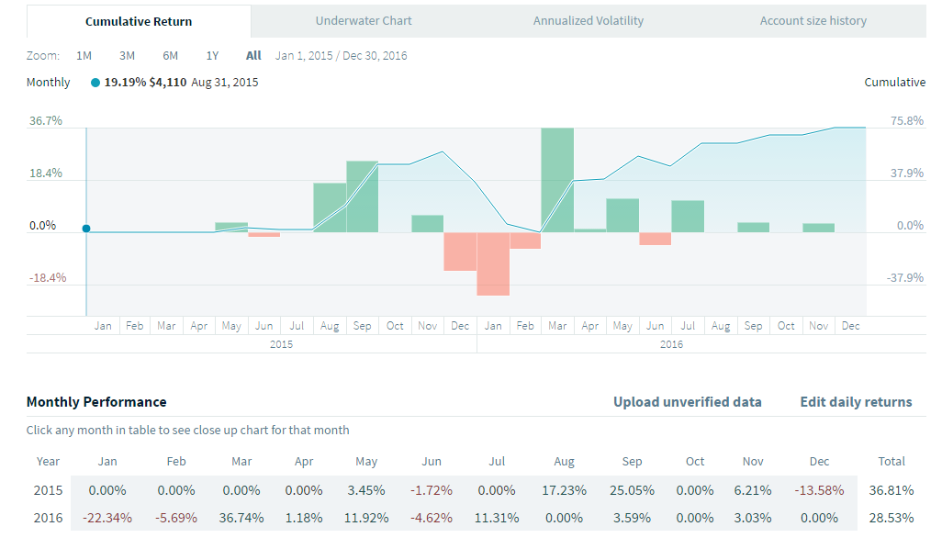
Task: Zoom chart to 1Y
Action: (x=212, y=55)
